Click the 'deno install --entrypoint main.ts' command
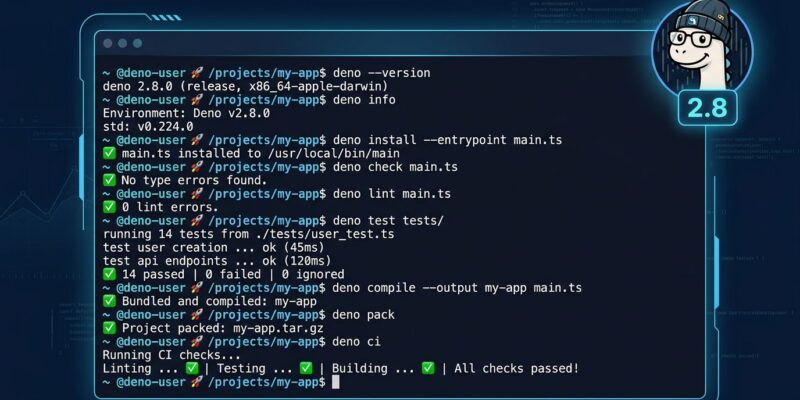This screenshot has width=800, height=400. pyautogui.click(x=447, y=140)
